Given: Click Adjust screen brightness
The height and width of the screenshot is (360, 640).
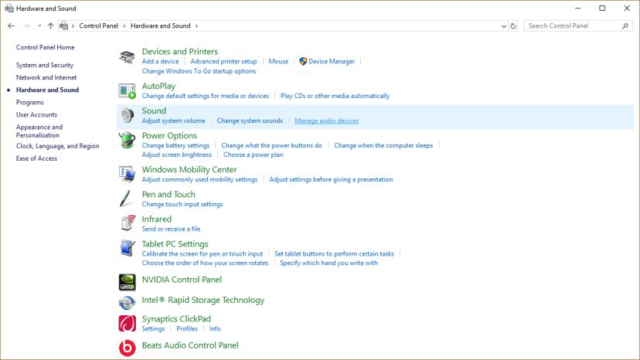Looking at the screenshot, I should (177, 155).
